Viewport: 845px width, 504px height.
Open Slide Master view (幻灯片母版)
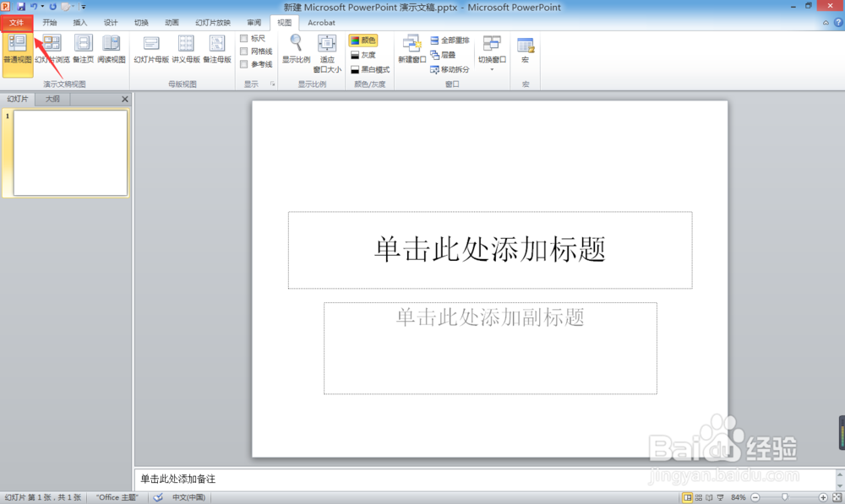point(150,47)
